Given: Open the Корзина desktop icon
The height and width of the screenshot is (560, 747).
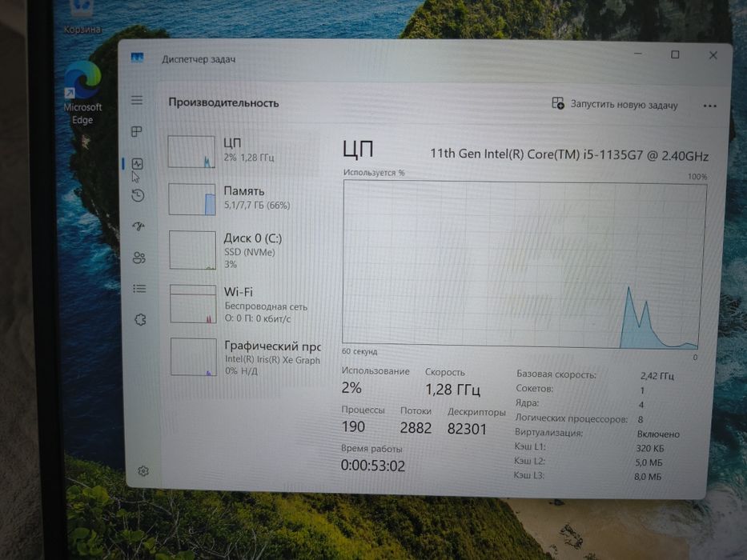Looking at the screenshot, I should click(x=82, y=18).
